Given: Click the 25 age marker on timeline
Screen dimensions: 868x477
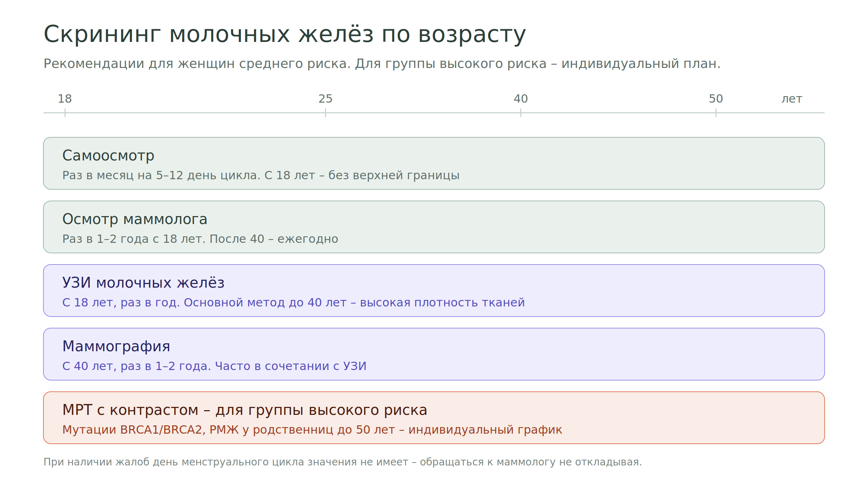Looking at the screenshot, I should (x=325, y=99).
